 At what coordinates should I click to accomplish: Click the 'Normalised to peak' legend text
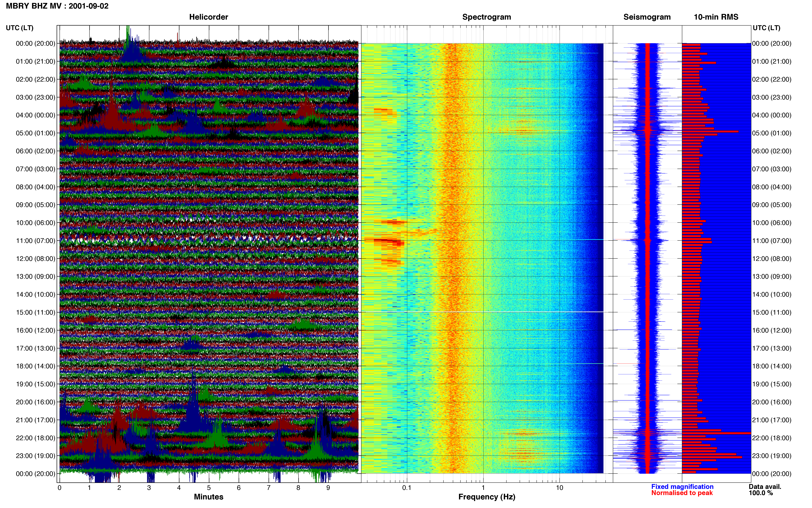coord(682,493)
